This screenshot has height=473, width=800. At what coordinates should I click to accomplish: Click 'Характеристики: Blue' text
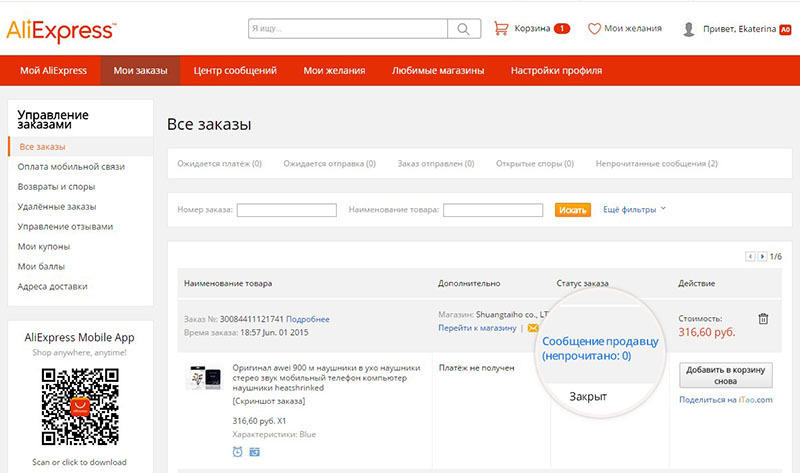pos(274,434)
